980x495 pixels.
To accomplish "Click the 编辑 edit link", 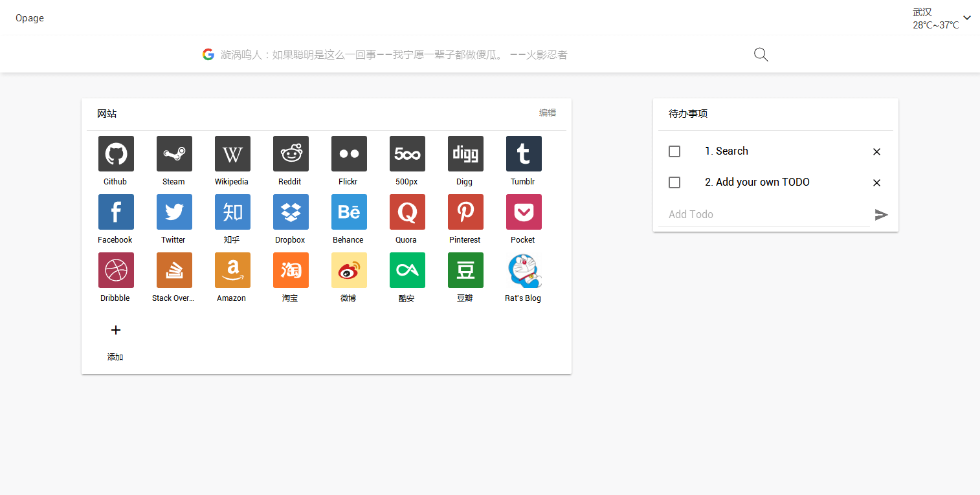I will click(x=548, y=113).
